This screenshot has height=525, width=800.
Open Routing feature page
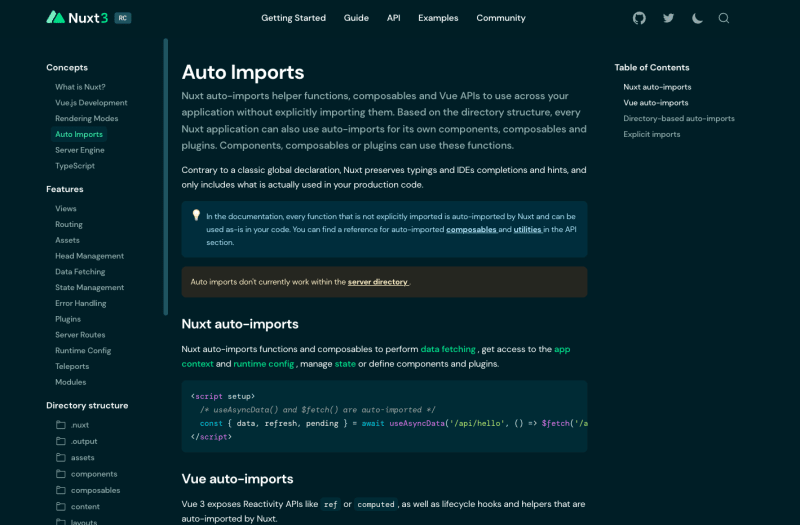click(x=69, y=224)
